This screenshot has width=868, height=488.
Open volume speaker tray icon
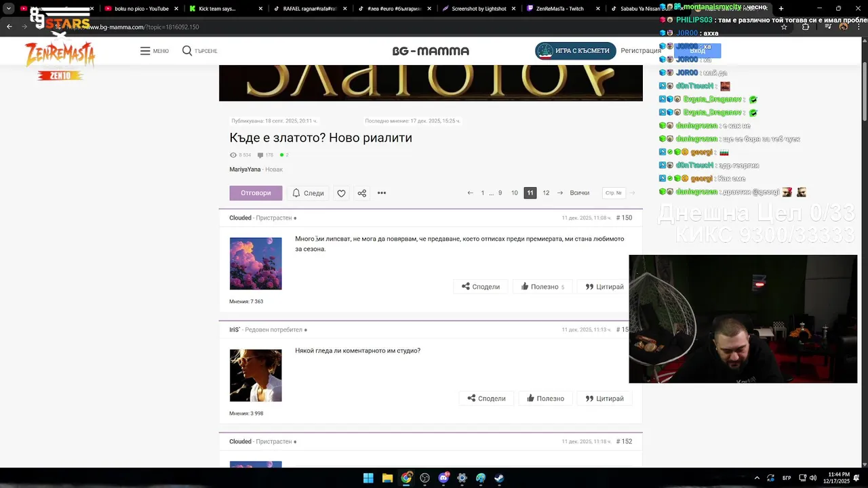[813, 478]
